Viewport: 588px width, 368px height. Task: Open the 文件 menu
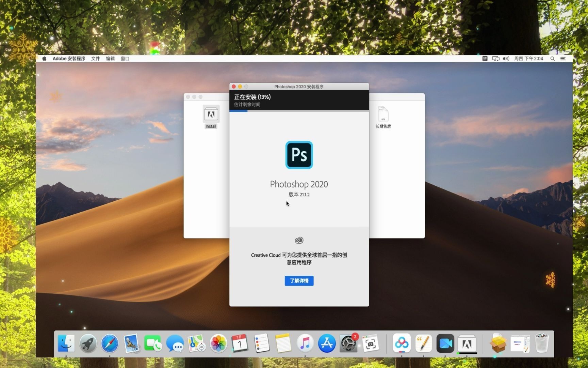[95, 59]
